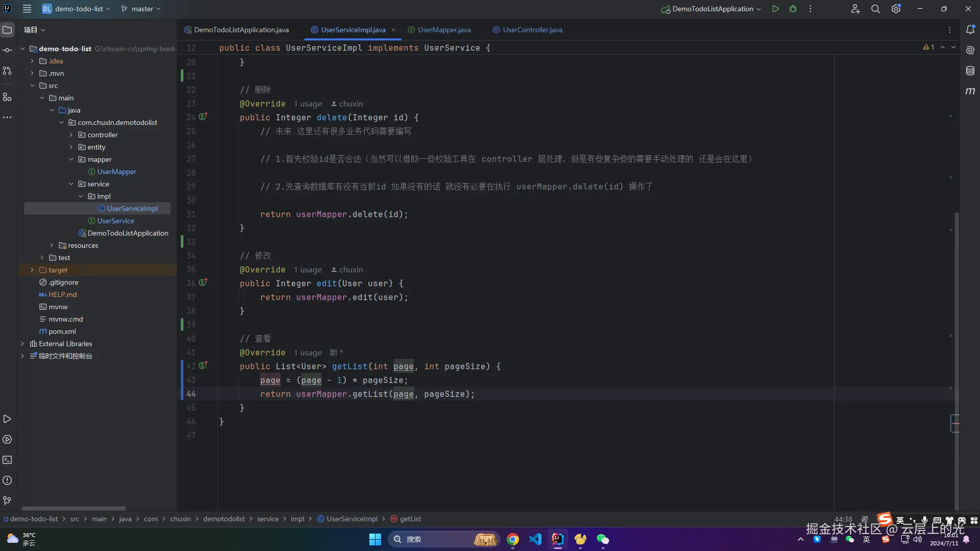Open the Terminal tool window
Image resolution: width=980 pixels, height=551 pixels.
[x=7, y=460]
